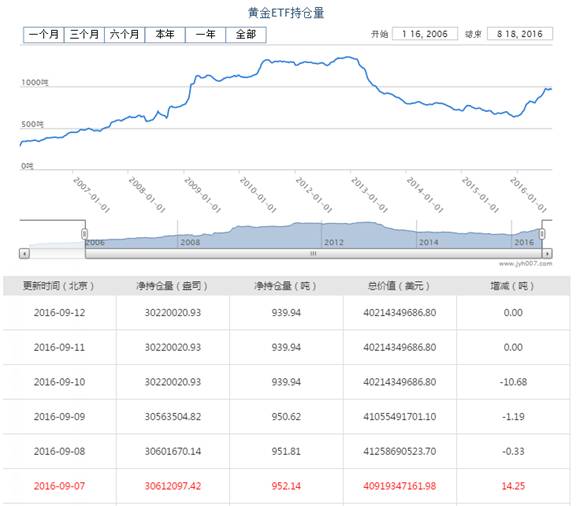Select the 全部 range button
576x506 pixels.
(x=246, y=35)
